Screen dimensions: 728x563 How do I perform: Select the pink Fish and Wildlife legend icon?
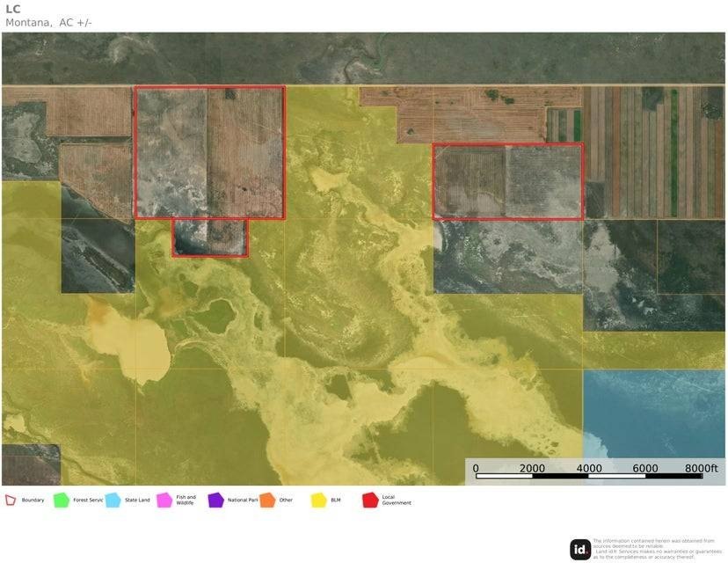164,500
